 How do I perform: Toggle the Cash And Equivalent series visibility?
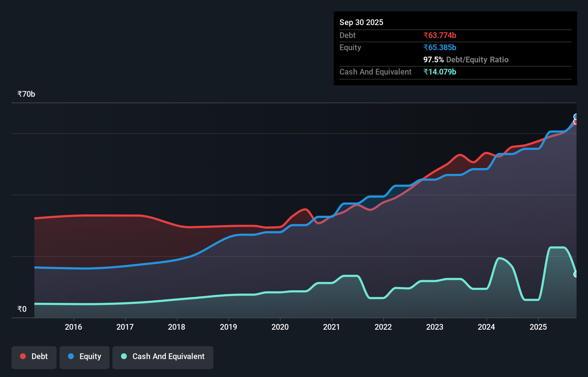[x=163, y=357]
